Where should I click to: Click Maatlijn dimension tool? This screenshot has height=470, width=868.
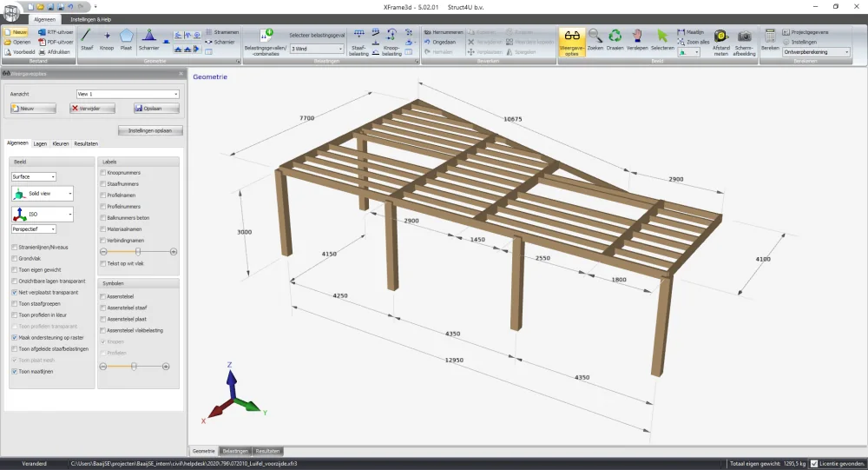[x=691, y=32]
